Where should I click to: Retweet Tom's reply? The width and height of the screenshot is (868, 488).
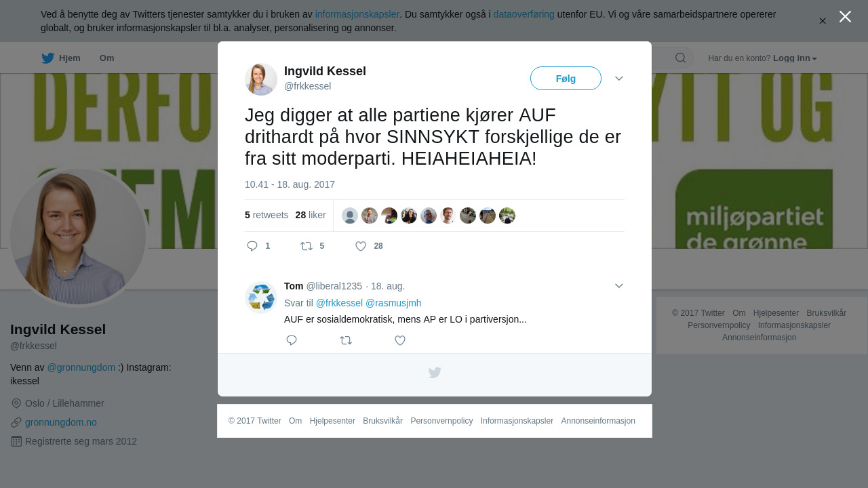click(x=346, y=340)
